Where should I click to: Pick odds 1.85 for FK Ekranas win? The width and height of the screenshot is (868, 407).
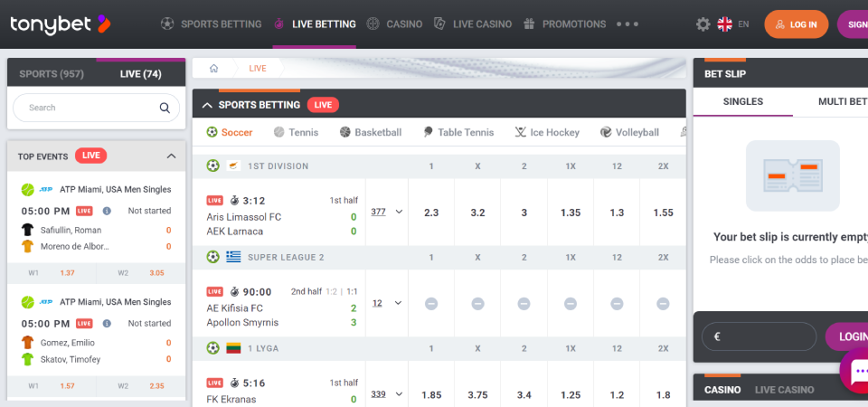pos(431,395)
